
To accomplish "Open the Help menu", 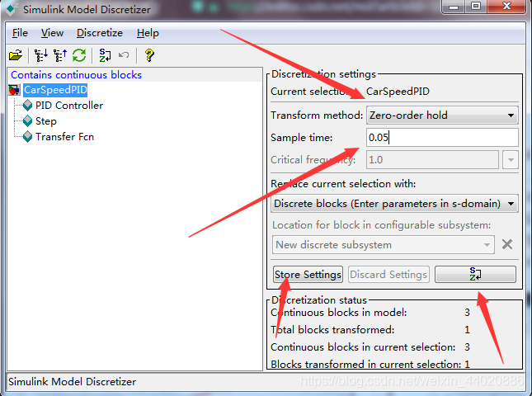I will pyautogui.click(x=148, y=33).
